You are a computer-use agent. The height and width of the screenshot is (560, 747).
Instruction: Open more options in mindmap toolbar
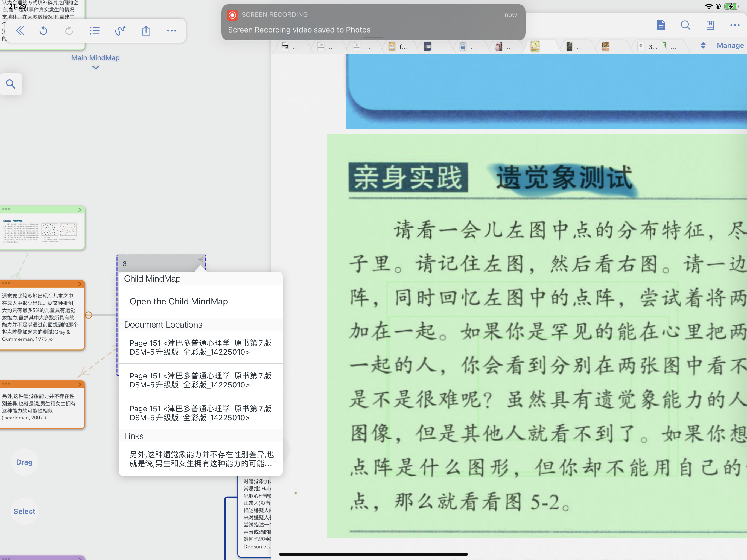pos(171,31)
